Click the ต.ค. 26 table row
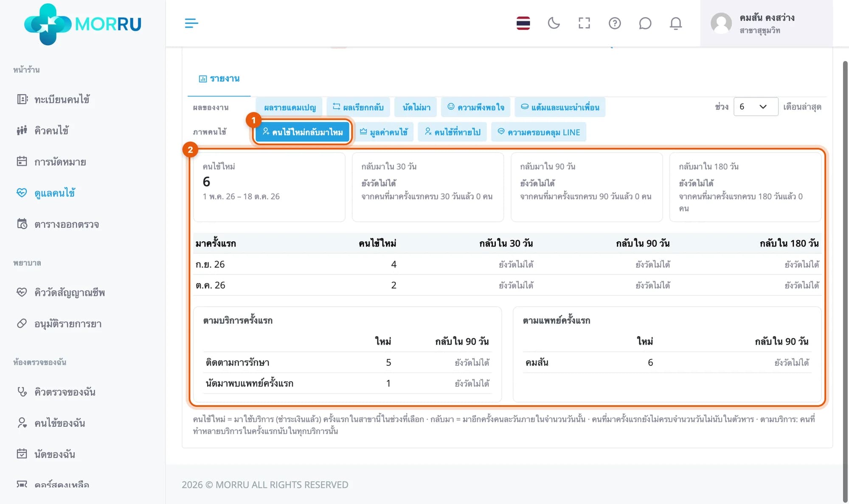Screen dimensions: 849x504 point(507,285)
